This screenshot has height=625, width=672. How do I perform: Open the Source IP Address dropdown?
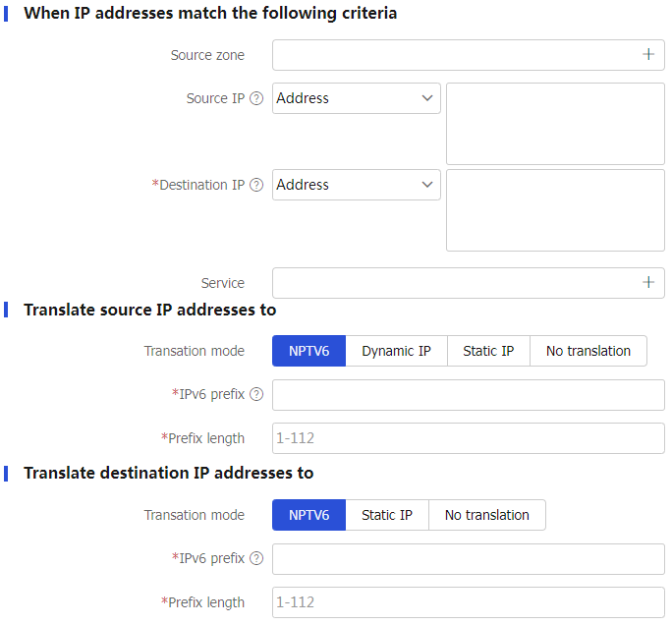tap(357, 98)
